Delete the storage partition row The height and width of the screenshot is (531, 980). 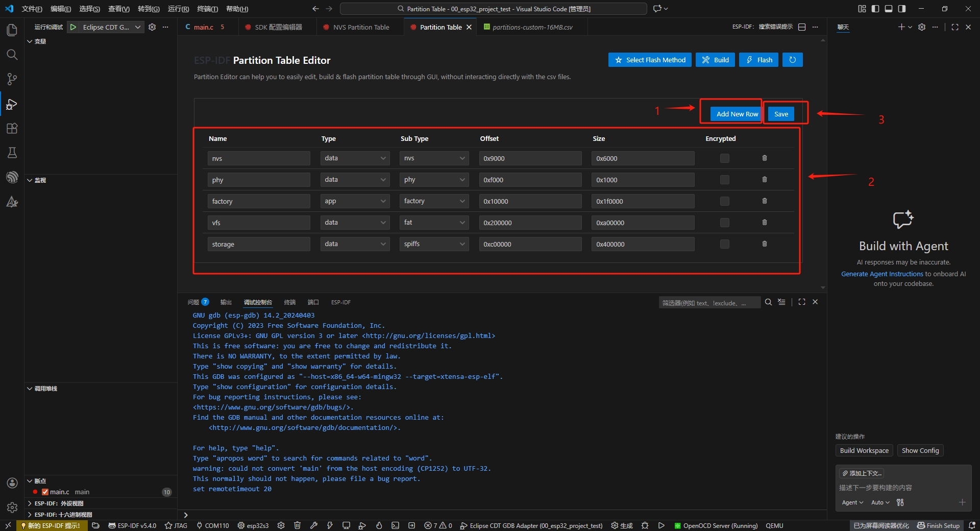764,244
